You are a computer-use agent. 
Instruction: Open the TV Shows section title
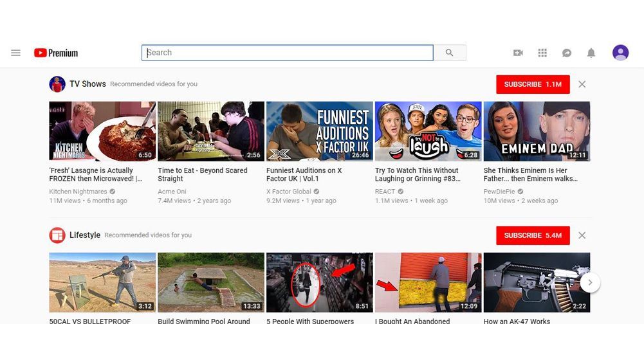click(x=87, y=84)
